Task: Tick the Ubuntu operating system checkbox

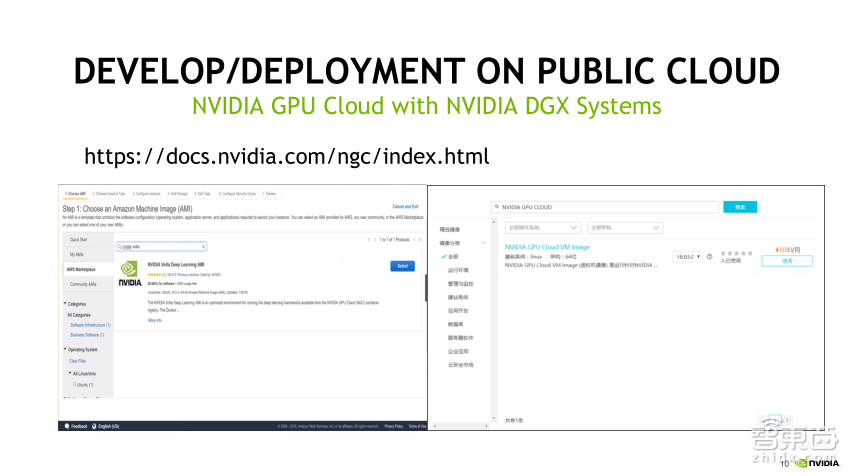Action: (x=74, y=384)
